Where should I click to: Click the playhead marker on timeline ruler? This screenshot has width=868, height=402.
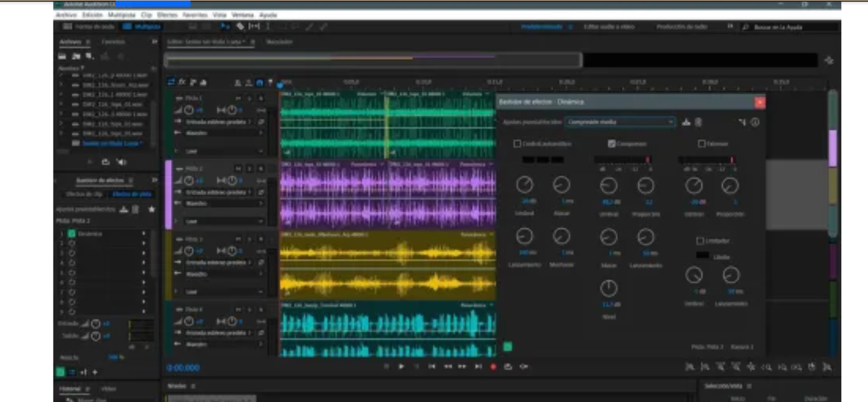click(280, 85)
